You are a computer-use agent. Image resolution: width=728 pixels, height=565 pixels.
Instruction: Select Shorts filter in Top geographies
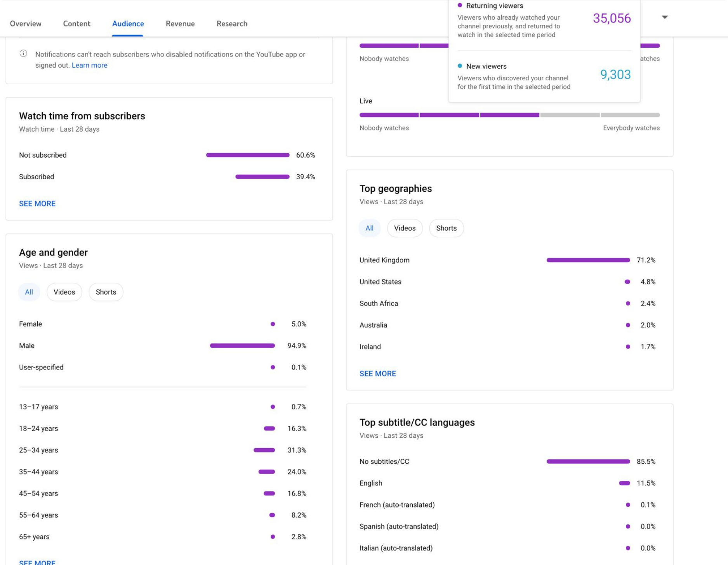coord(446,228)
